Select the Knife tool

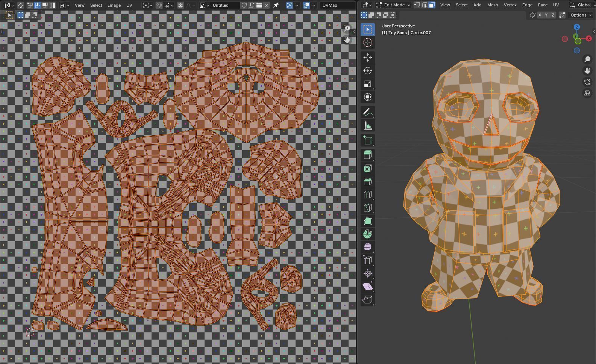(367, 208)
